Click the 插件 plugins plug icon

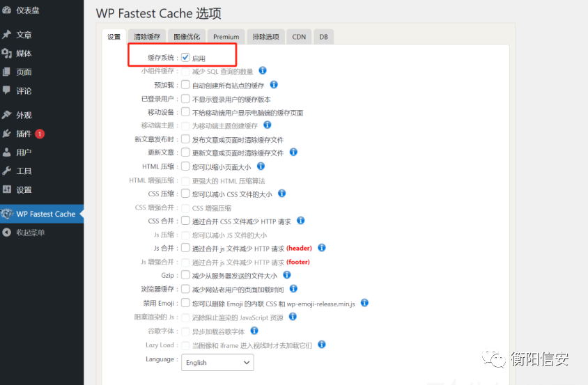6,134
